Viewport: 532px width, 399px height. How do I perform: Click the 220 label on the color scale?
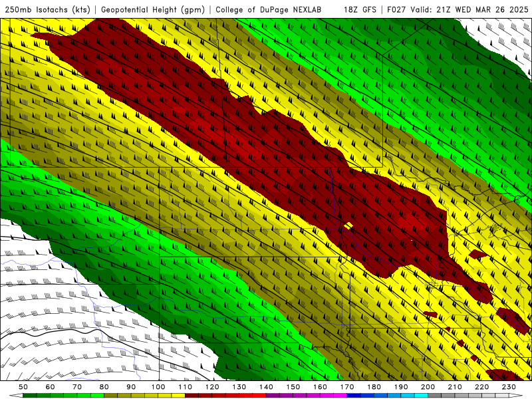click(x=481, y=387)
